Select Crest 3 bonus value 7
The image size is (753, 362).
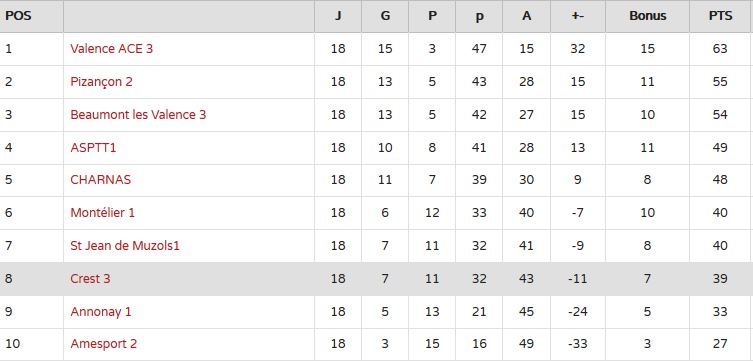[647, 279]
